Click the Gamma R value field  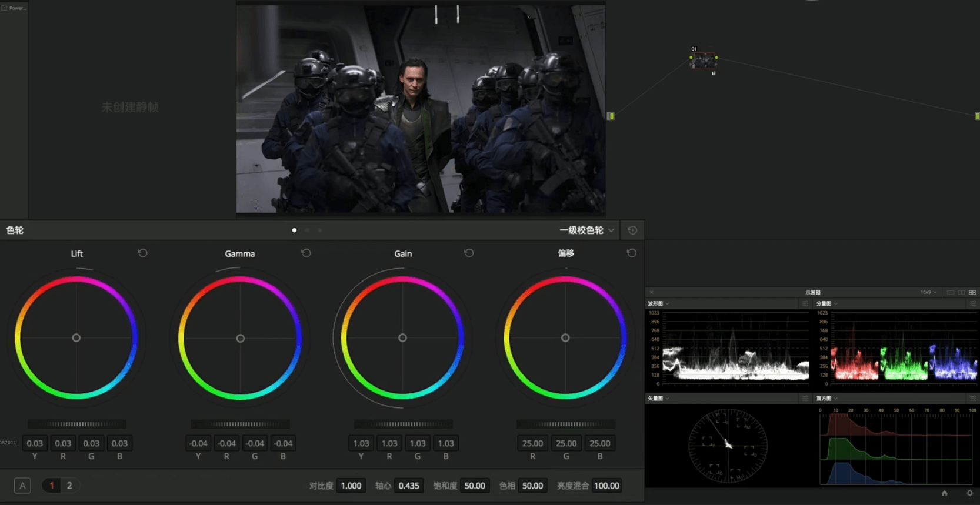click(226, 443)
